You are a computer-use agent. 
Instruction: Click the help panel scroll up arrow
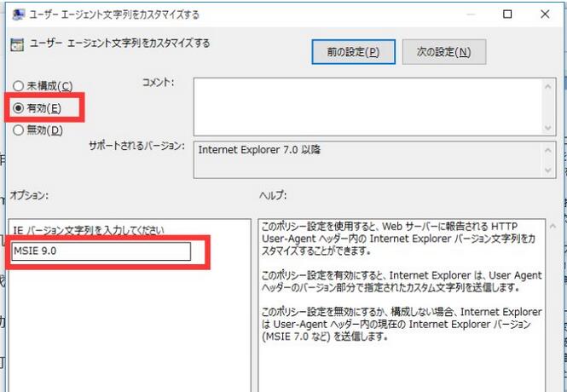pos(553,227)
